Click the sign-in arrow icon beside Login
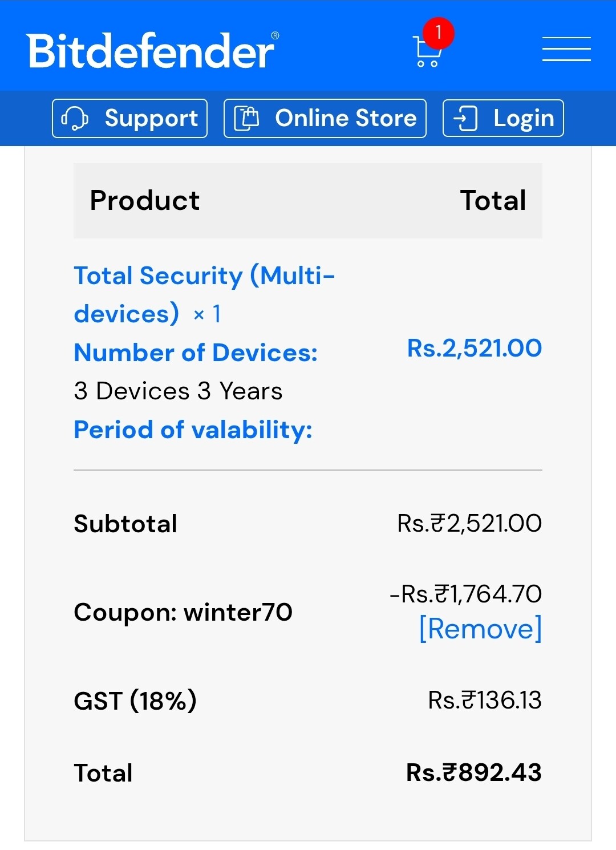This screenshot has height=850, width=616. 465,119
